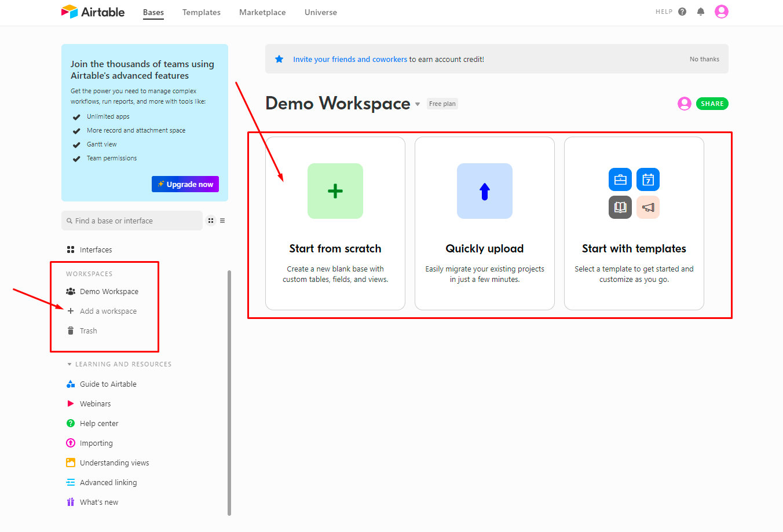Screen dimensions: 783x532
Task: Open the Universe tab
Action: coord(321,12)
